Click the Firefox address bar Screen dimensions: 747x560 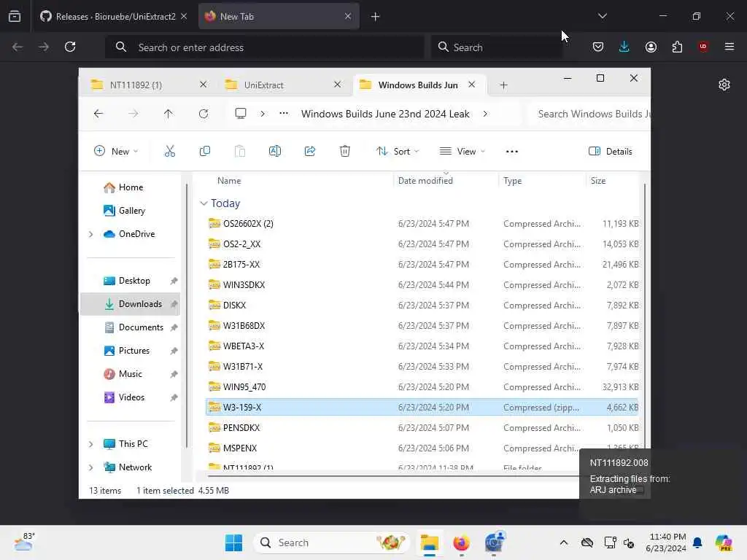point(264,47)
